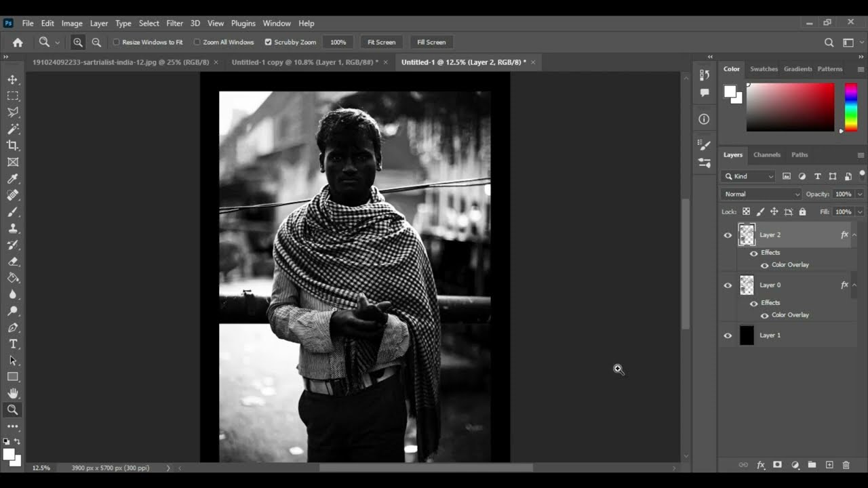The height and width of the screenshot is (488, 868).
Task: Select the Polygonal Lasso tool
Action: click(13, 113)
